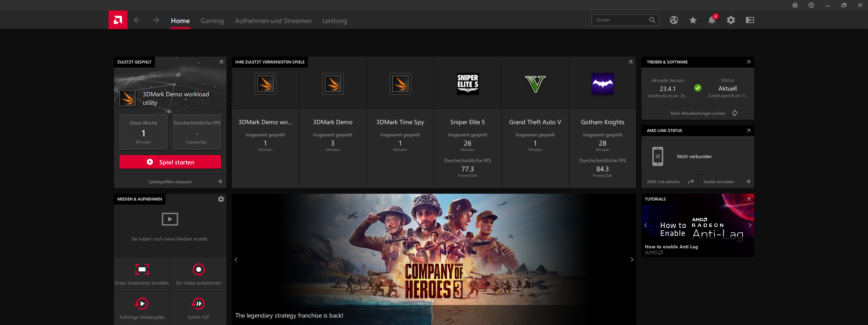Click Gotham Knights average 84.3 FPS
868x325 pixels.
(603, 169)
